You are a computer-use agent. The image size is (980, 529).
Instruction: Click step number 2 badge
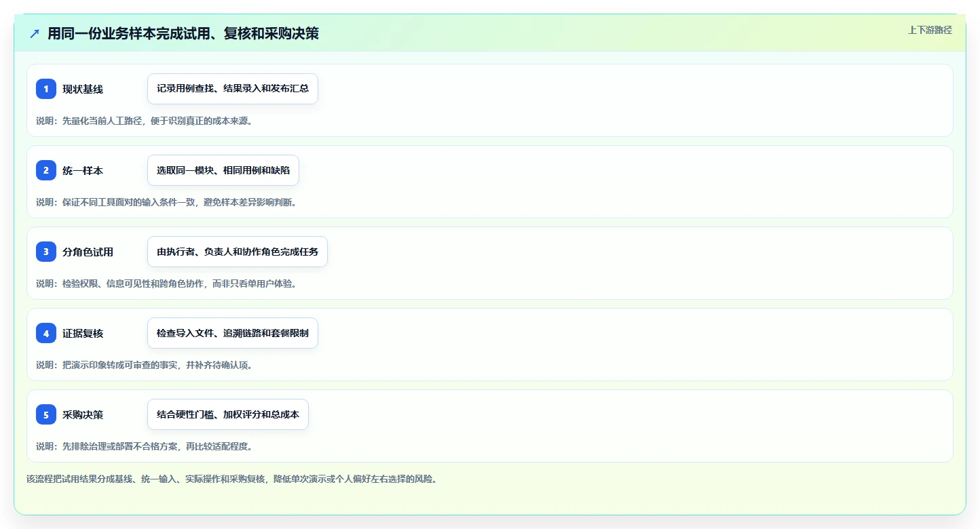(46, 170)
